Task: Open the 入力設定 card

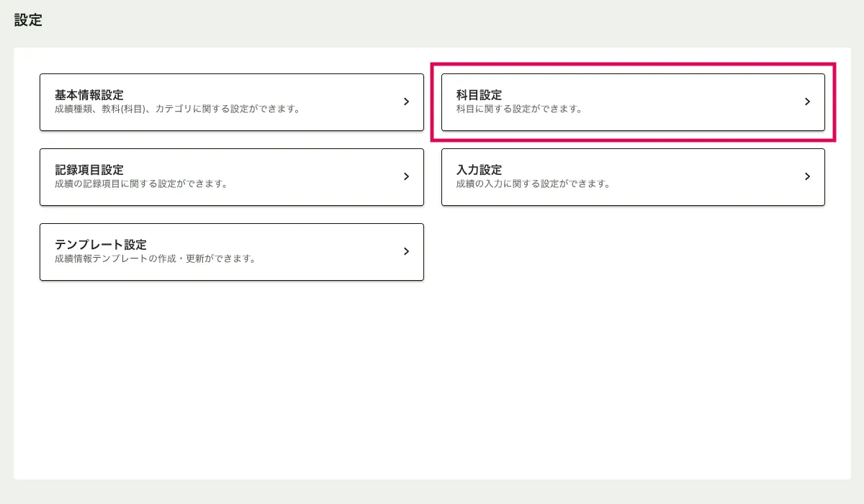Action: (632, 177)
